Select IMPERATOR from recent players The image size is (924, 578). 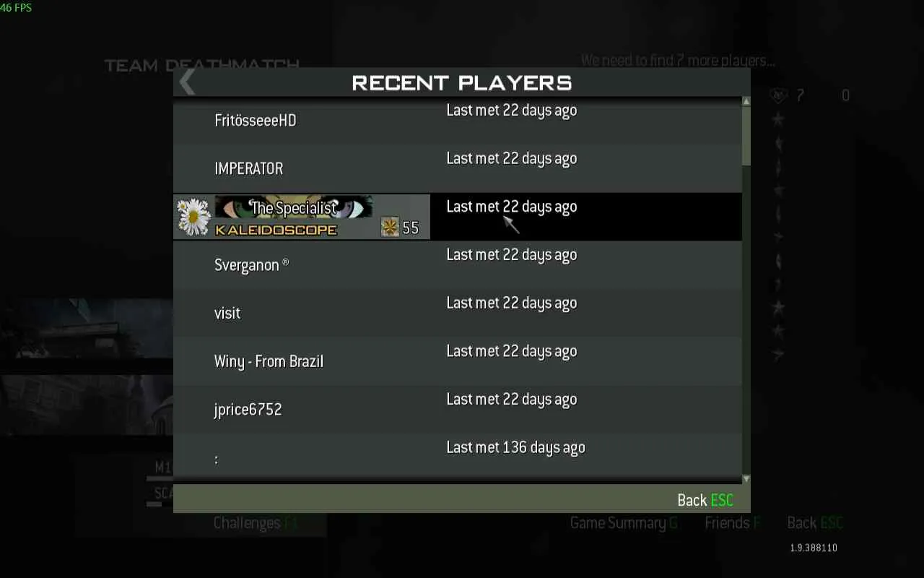click(457, 168)
